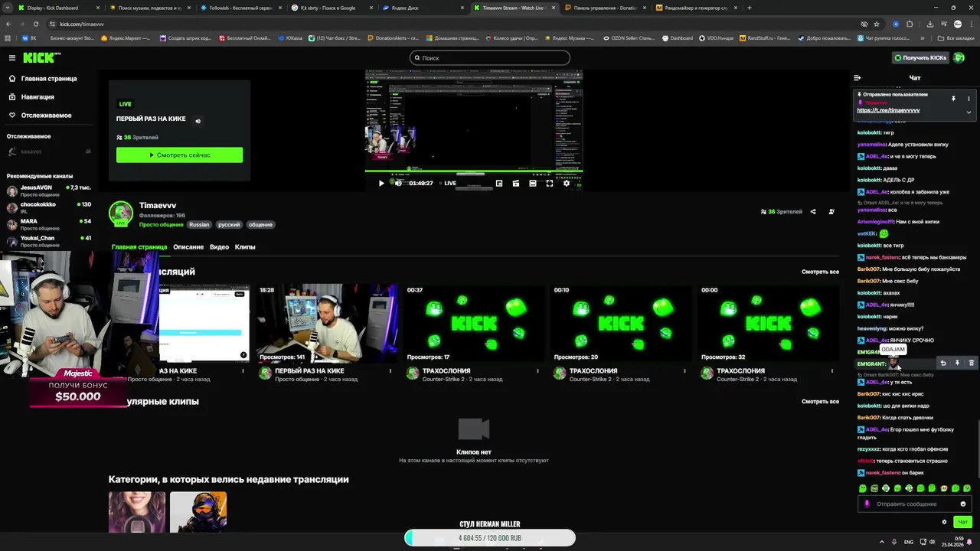980x551 pixels.
Task: Open JesusAVGN recommended channel
Action: coord(48,191)
